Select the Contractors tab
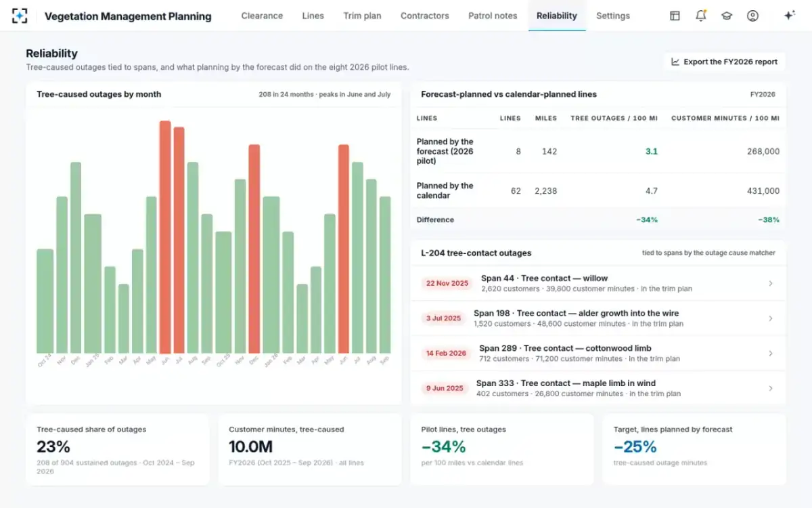 click(425, 16)
